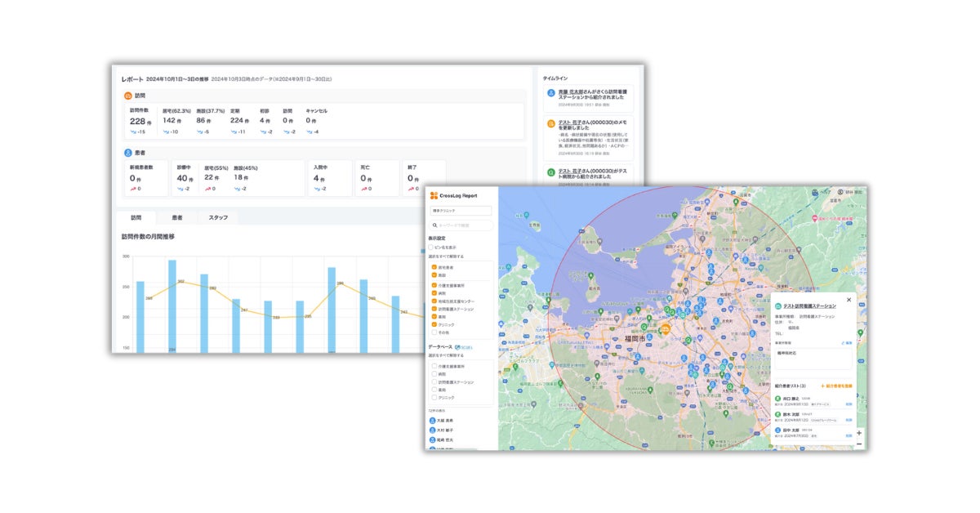The image size is (980, 513).
Task: Click the orange 訪問 section icon
Action: click(x=128, y=96)
